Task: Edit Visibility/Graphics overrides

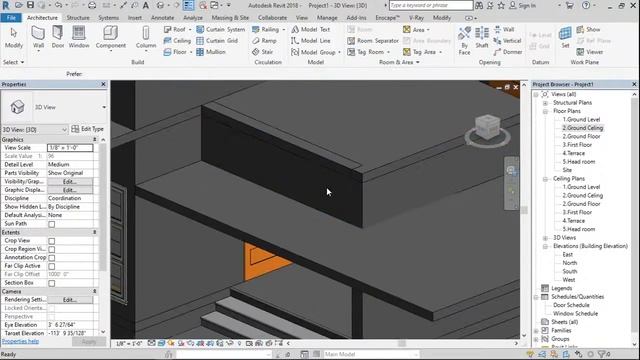Action: [x=70, y=182]
